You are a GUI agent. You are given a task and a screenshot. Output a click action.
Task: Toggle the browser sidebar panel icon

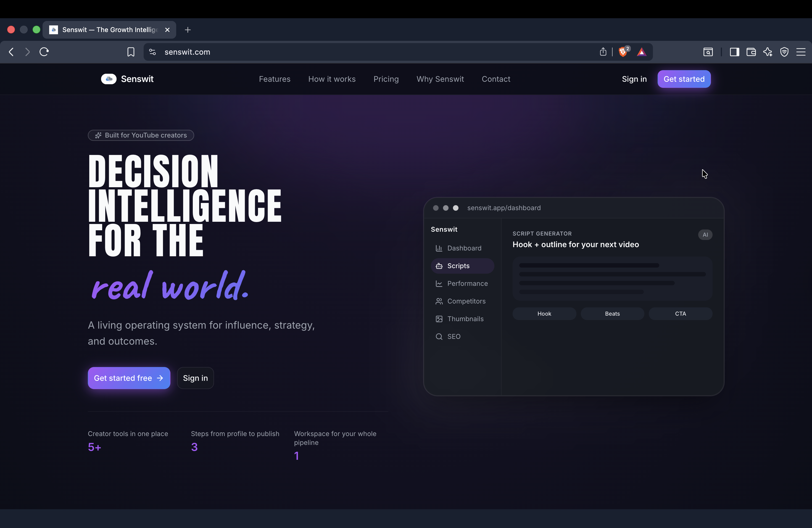(734, 52)
